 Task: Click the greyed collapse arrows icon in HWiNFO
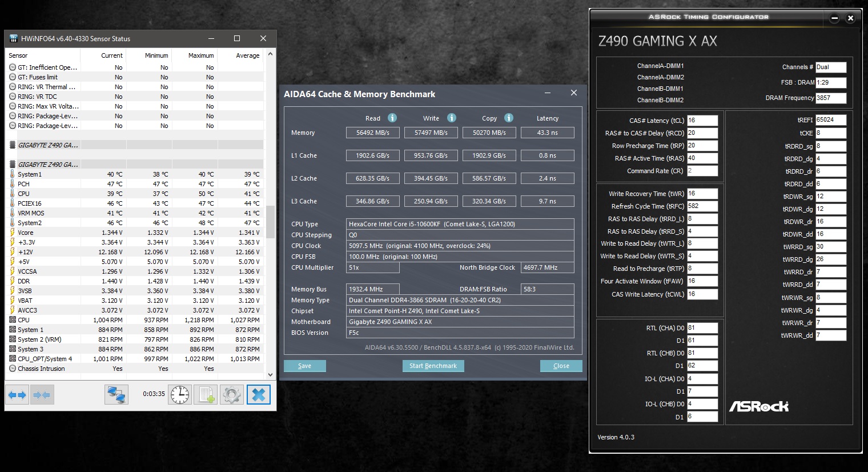click(42, 395)
